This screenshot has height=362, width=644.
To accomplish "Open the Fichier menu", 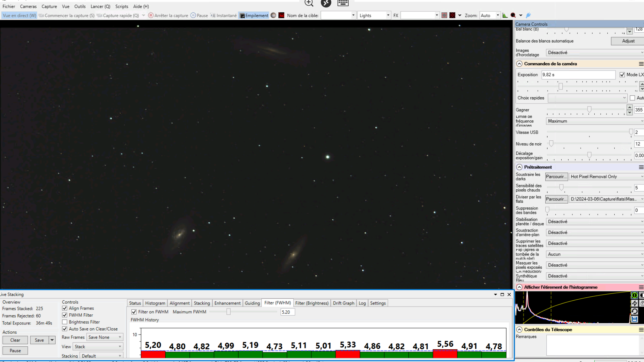I will [9, 6].
